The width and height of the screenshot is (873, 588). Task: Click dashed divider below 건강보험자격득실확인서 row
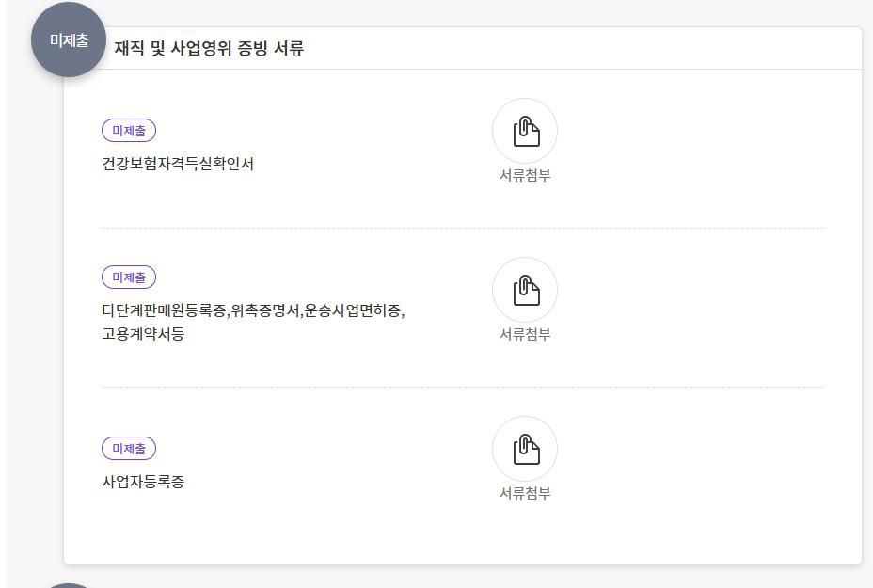(x=462, y=228)
